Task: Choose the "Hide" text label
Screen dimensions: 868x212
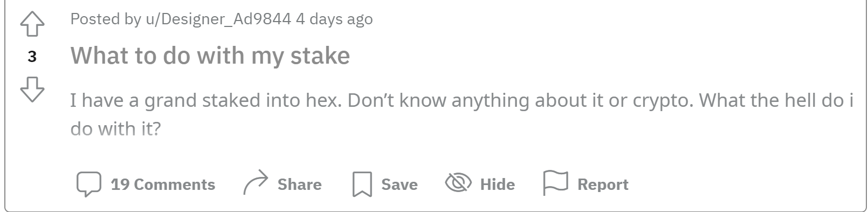Action: click(x=497, y=184)
